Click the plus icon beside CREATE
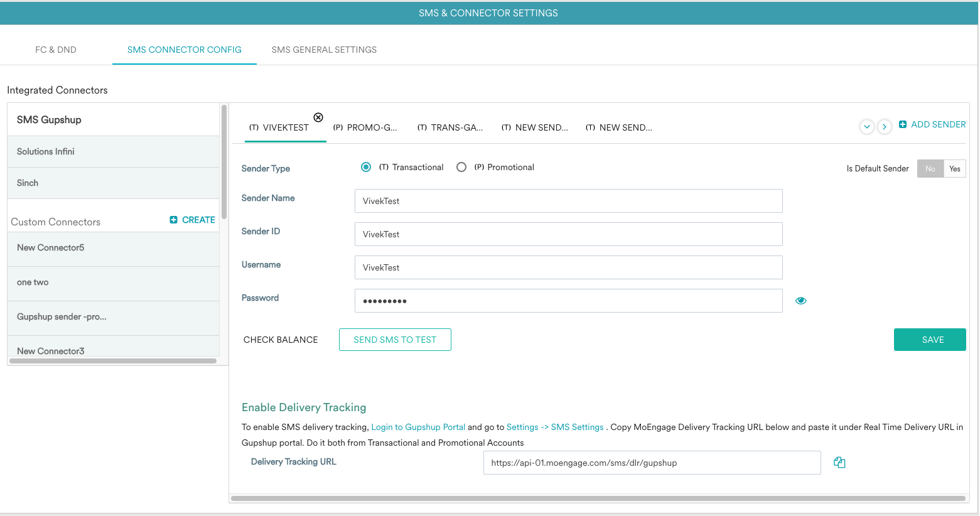Screen dimensions: 980x516 click(173, 220)
